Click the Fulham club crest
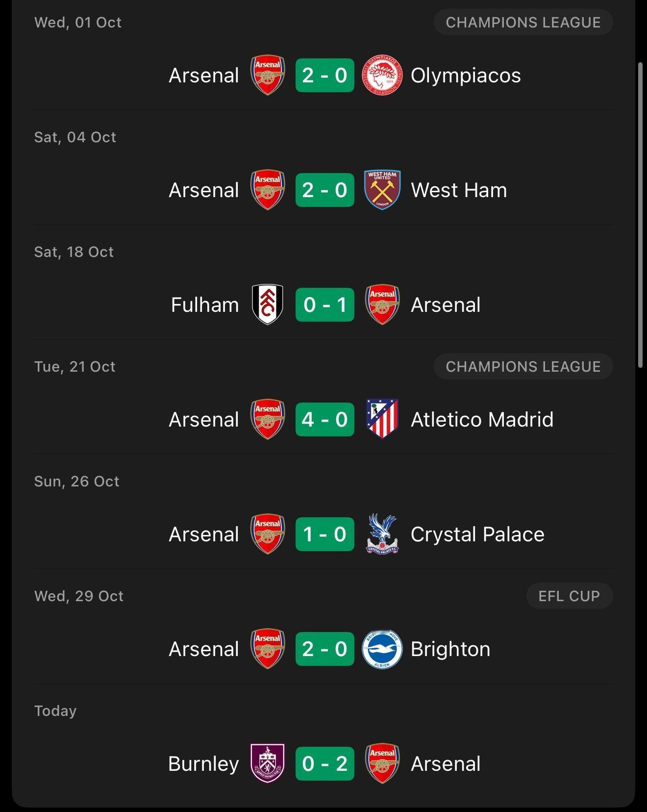Screen dimensions: 647x812 pos(268,305)
